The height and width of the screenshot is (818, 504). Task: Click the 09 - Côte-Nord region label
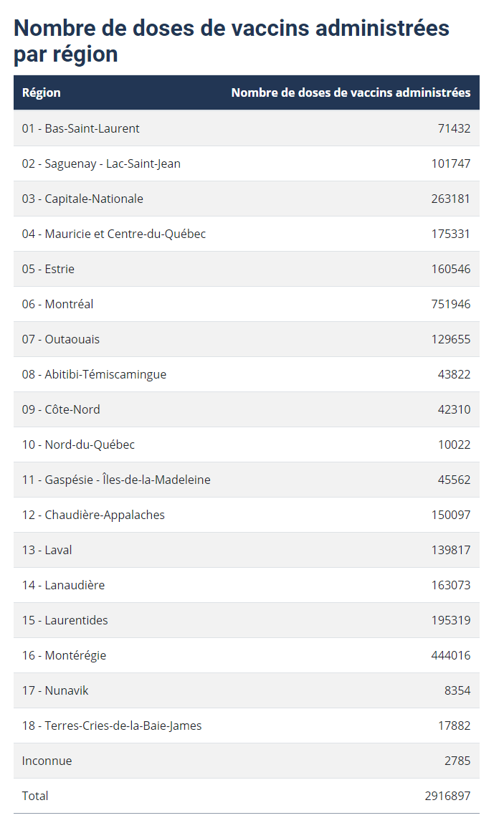[x=61, y=409]
